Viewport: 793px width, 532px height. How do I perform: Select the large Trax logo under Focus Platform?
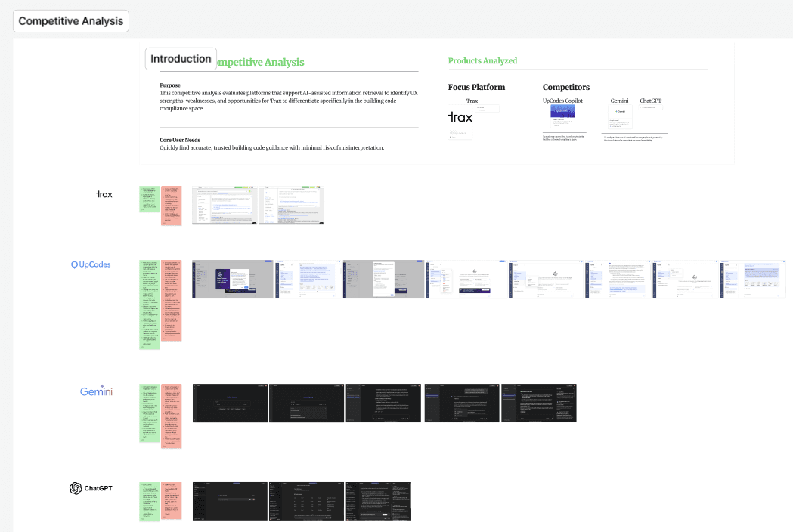click(x=460, y=117)
